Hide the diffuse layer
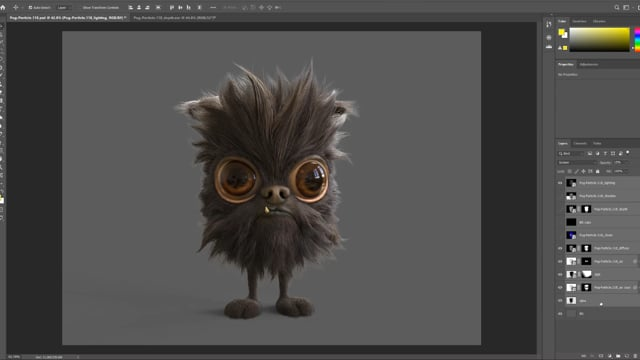 (x=560, y=248)
